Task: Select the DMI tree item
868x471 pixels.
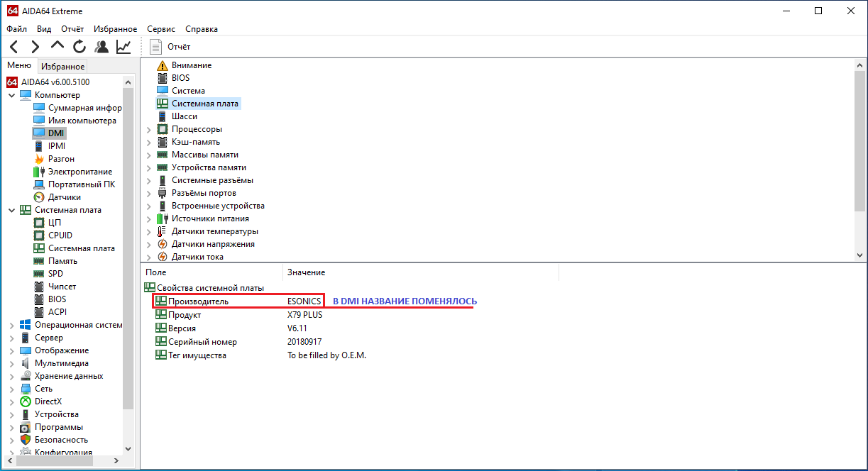Action: [49, 133]
